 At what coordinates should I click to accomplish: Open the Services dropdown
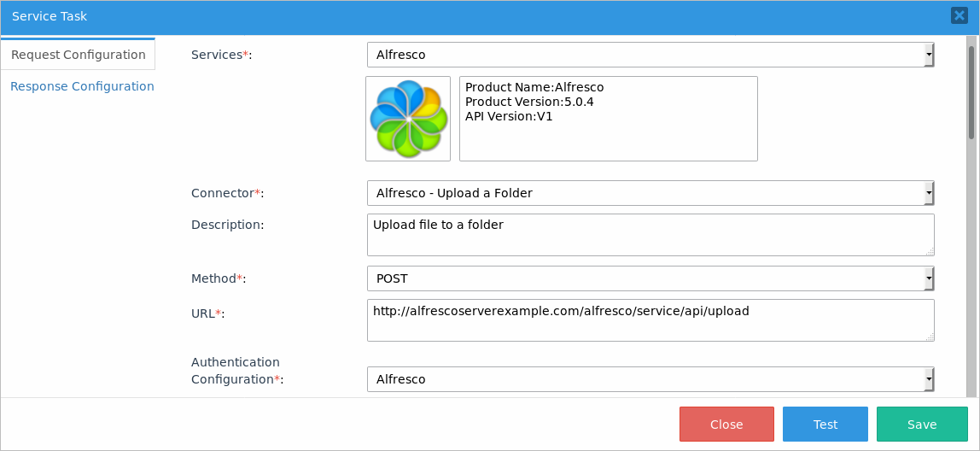click(650, 55)
